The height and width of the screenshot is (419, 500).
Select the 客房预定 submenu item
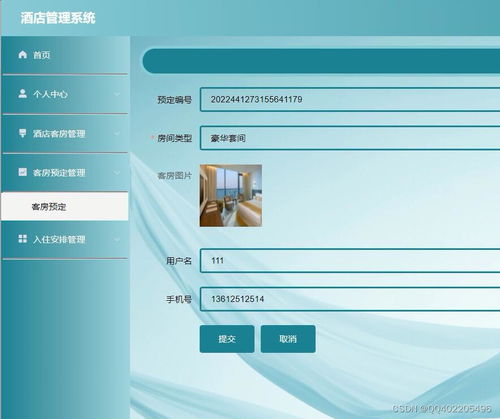65,206
